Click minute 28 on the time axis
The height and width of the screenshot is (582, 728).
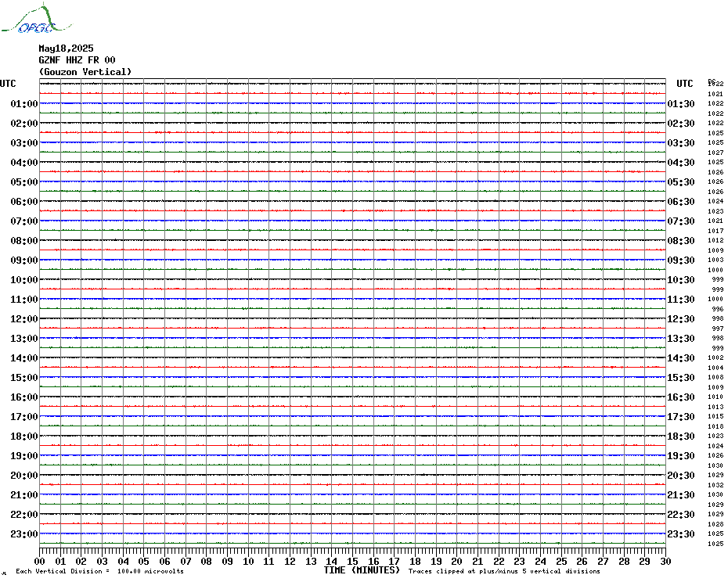pos(624,561)
